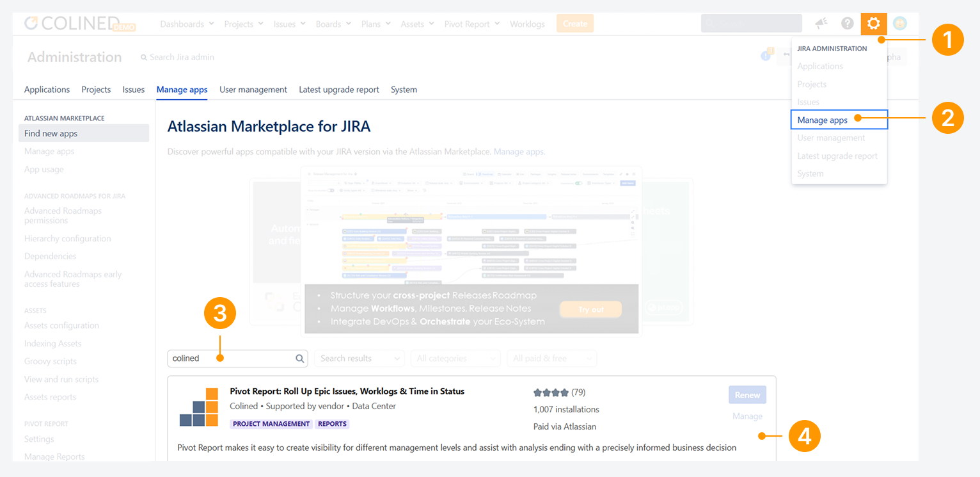980x477 pixels.
Task: Select Find new apps in the sidebar
Action: point(84,133)
